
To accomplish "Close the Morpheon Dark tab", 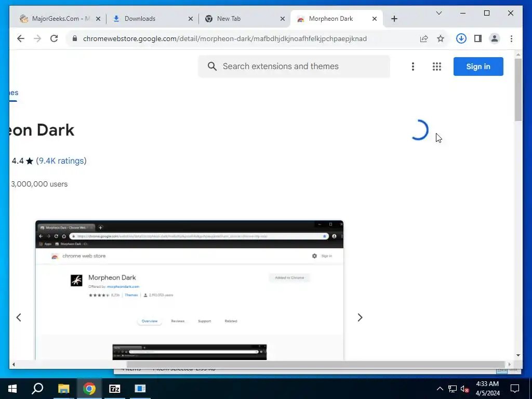I will point(375,19).
